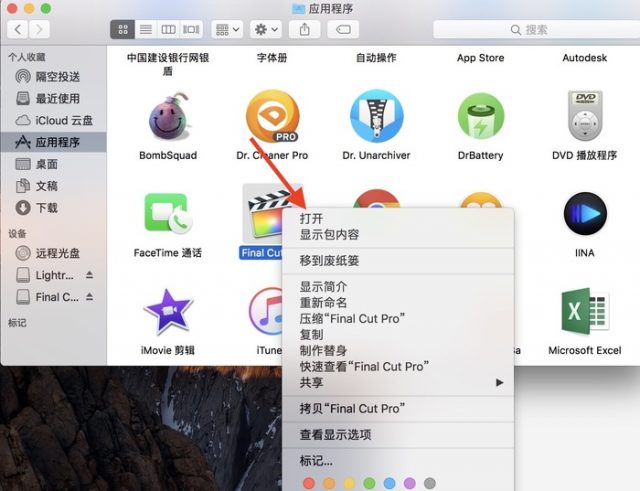Open 下载 in the sidebar
640x491 pixels.
53,208
